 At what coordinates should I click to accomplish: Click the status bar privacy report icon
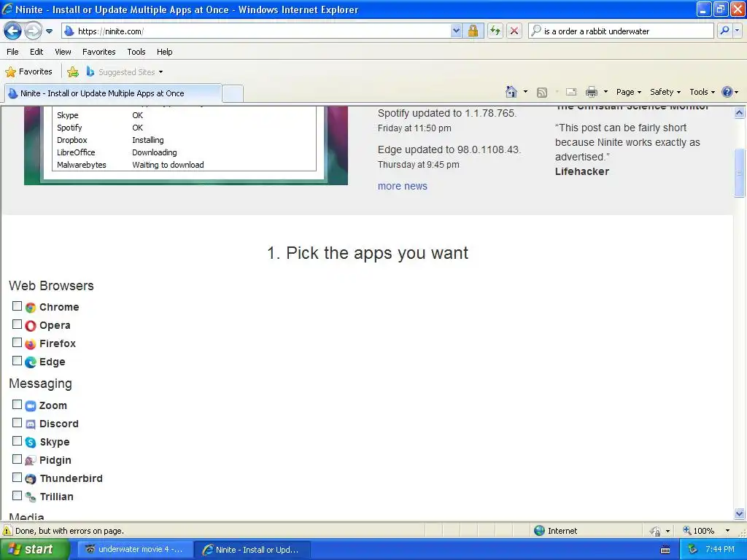click(x=656, y=531)
